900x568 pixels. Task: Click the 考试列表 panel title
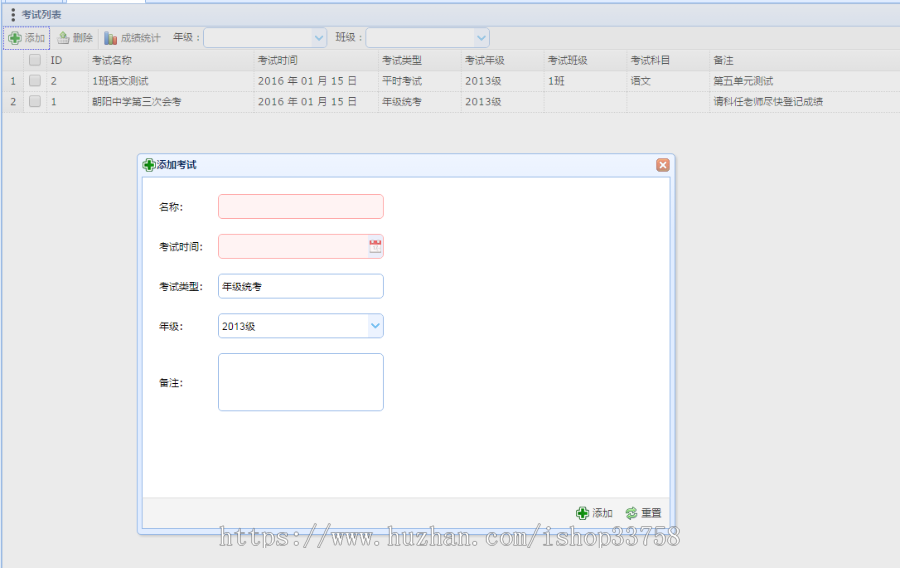[41, 15]
